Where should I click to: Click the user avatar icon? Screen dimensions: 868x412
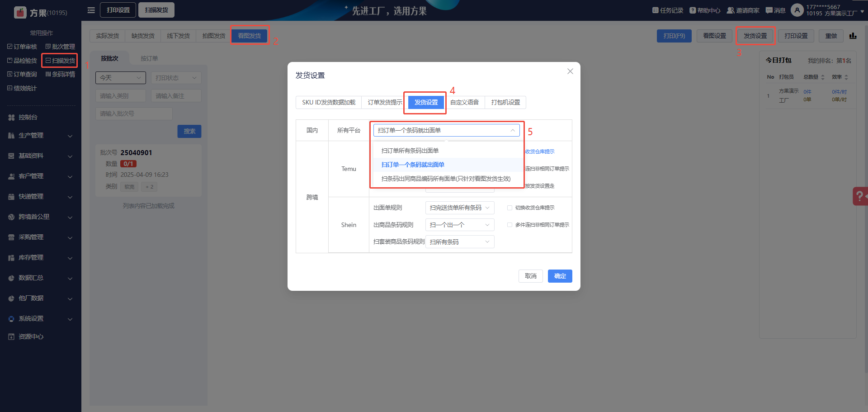pyautogui.click(x=797, y=10)
